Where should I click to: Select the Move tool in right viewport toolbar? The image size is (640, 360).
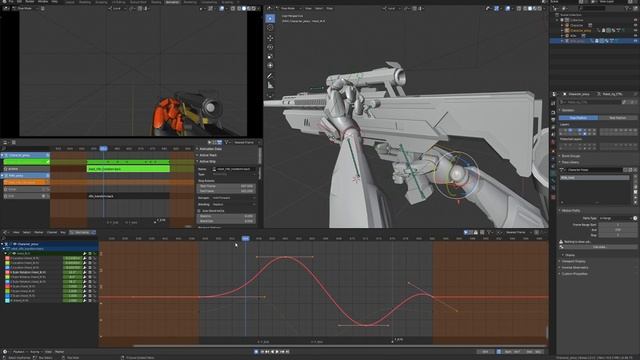(x=270, y=38)
